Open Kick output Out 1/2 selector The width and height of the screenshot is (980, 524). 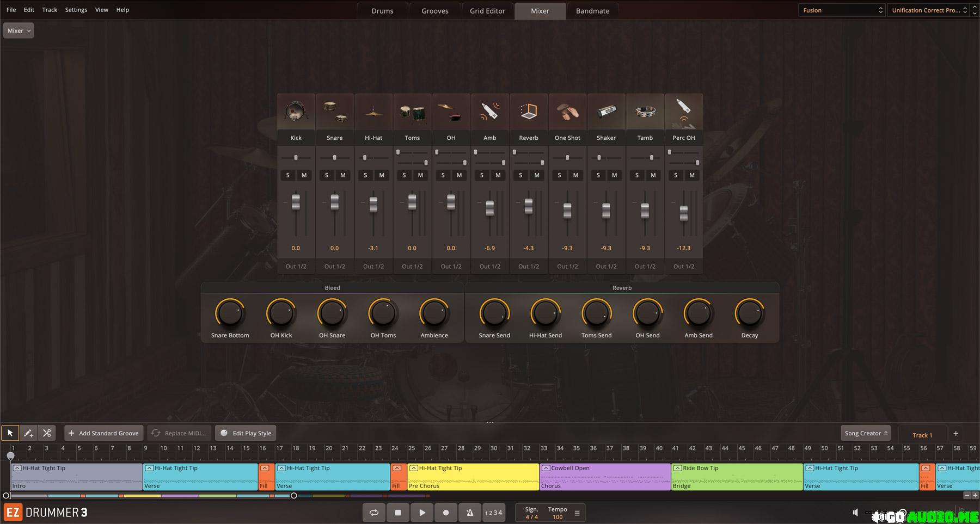coord(296,267)
